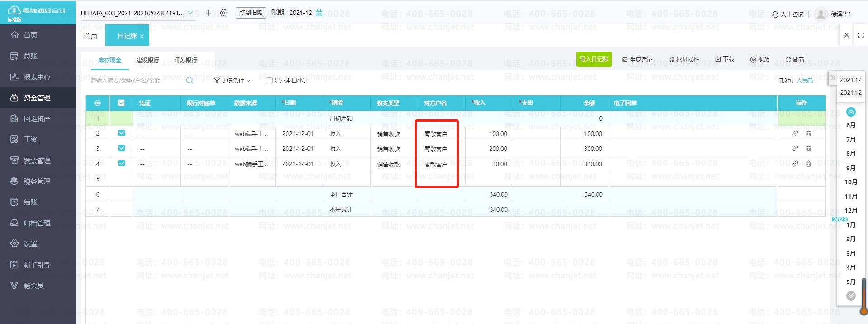Delete row 3 using trash icon
Image resolution: width=868 pixels, height=324 pixels.
click(x=808, y=149)
